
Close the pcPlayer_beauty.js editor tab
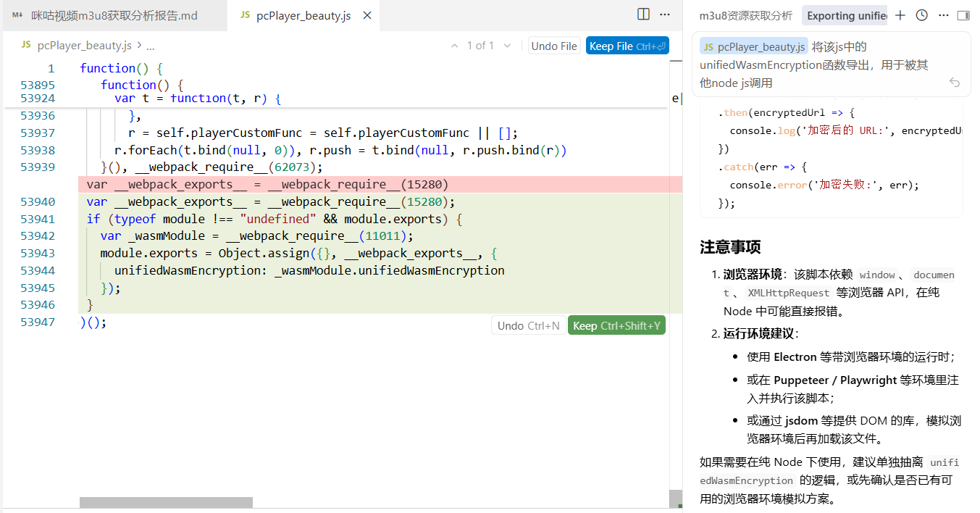[x=367, y=15]
